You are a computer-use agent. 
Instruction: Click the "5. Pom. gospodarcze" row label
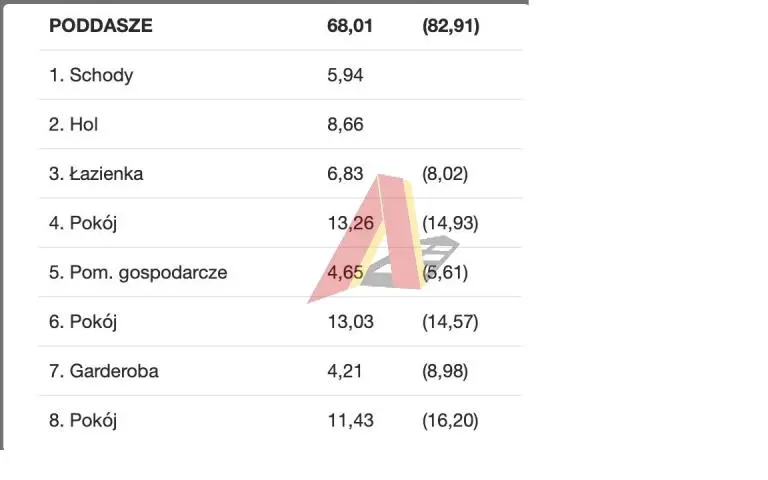pyautogui.click(x=138, y=273)
